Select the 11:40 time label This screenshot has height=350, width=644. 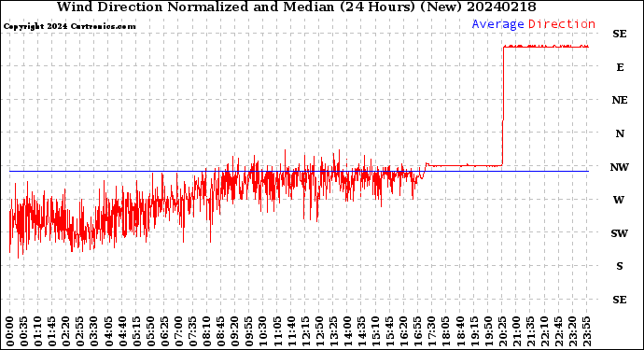click(291, 331)
